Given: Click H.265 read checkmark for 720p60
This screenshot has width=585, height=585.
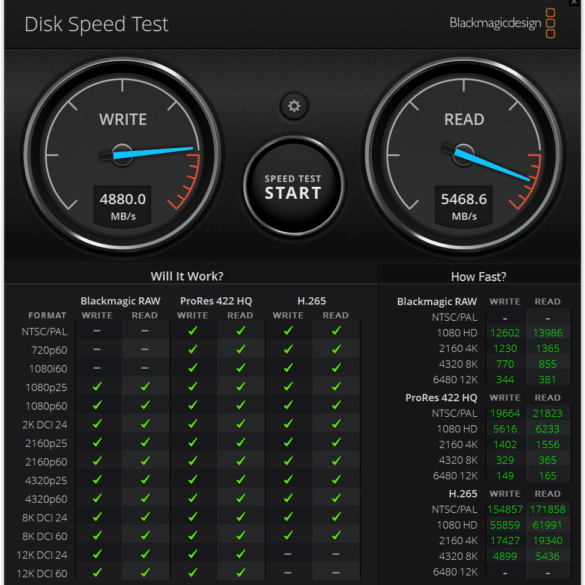Looking at the screenshot, I should pos(336,349).
